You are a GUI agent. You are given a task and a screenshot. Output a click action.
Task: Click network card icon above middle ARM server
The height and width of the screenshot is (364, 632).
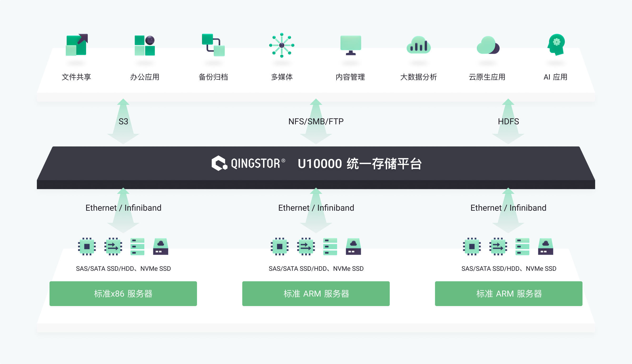click(x=306, y=247)
